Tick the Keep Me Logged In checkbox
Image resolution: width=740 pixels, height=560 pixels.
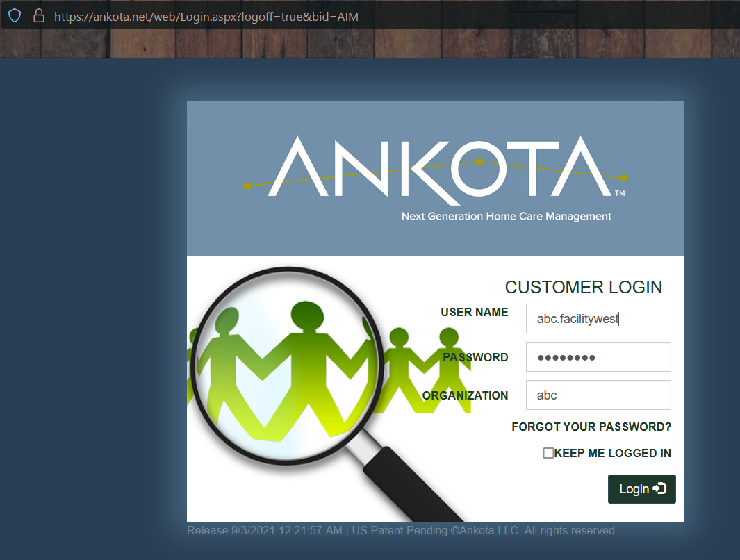[548, 453]
